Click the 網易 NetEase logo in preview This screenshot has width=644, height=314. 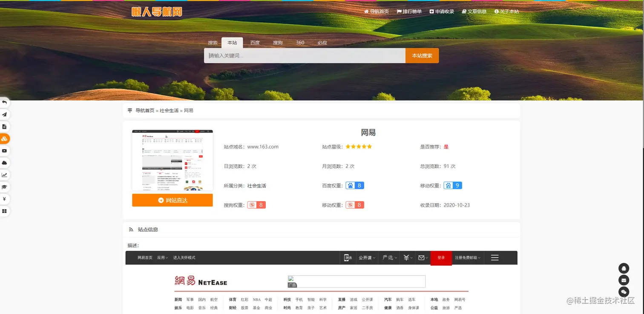[201, 281]
